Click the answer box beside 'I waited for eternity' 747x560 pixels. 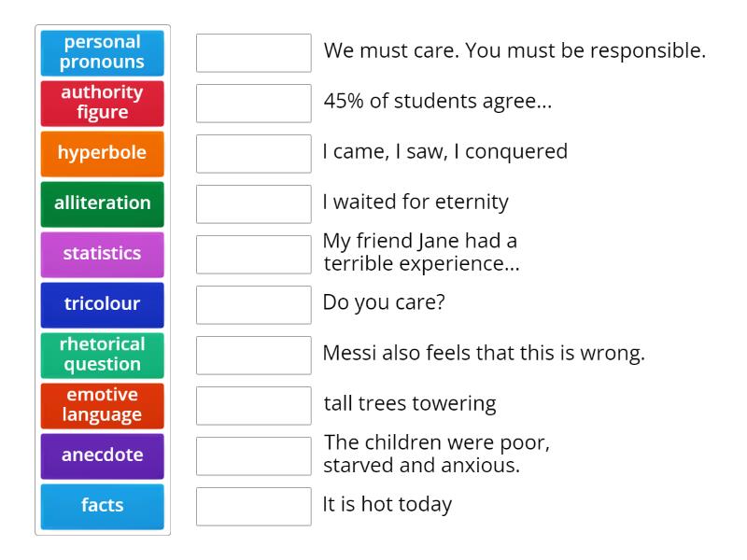point(253,204)
